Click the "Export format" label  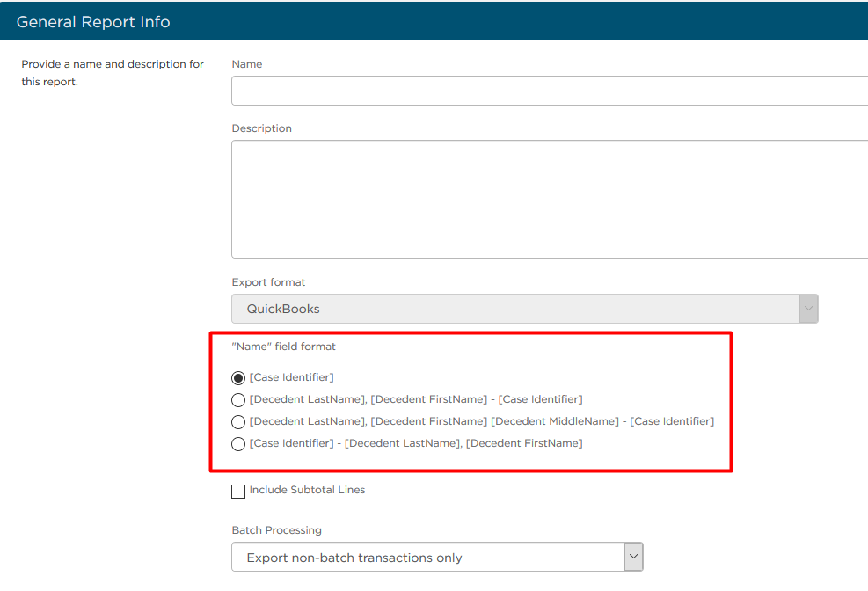(268, 282)
